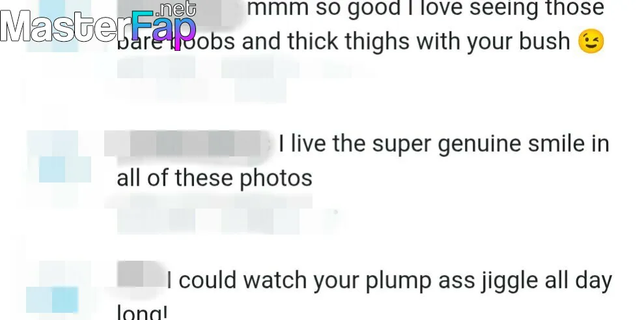Select the 'mmm so good' comment text
The height and width of the screenshot is (320, 644).
pos(425,8)
